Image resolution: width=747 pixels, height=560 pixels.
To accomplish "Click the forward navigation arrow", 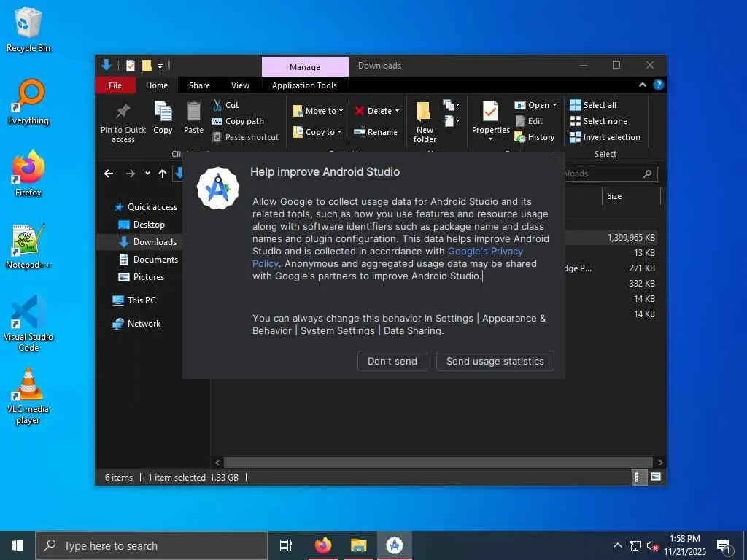I will click(x=130, y=174).
